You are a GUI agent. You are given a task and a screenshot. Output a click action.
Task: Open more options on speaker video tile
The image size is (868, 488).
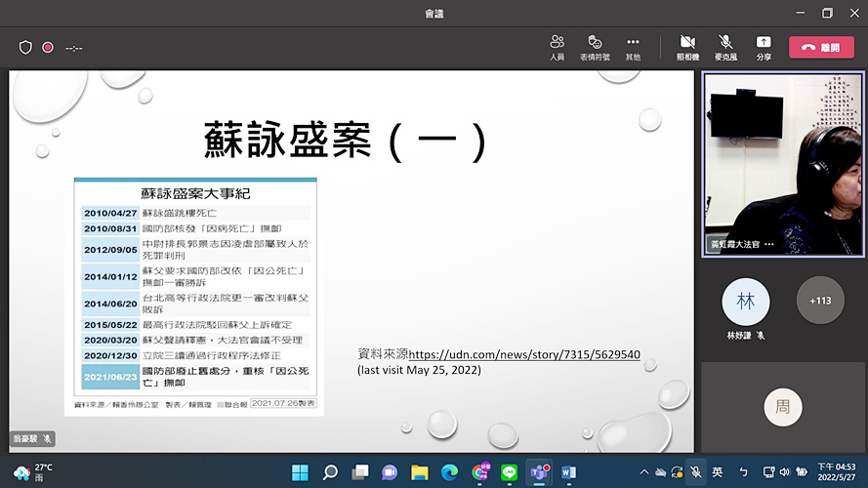tap(769, 244)
